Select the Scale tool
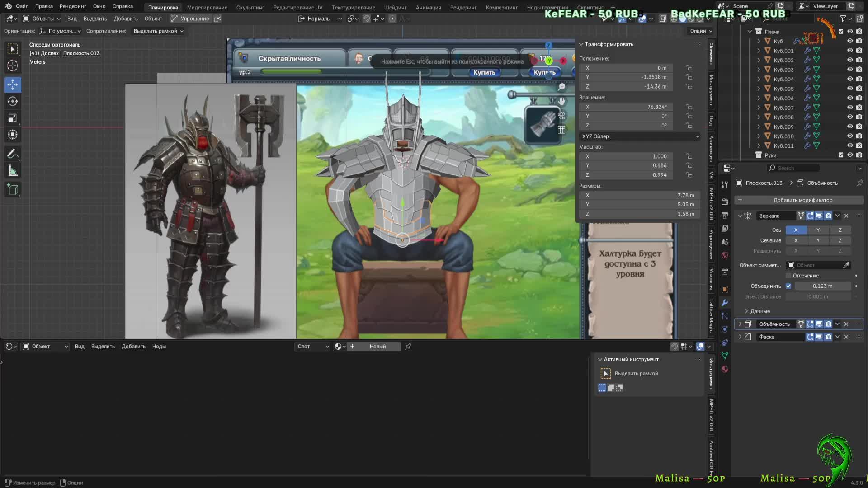868x488 pixels. tap(13, 118)
